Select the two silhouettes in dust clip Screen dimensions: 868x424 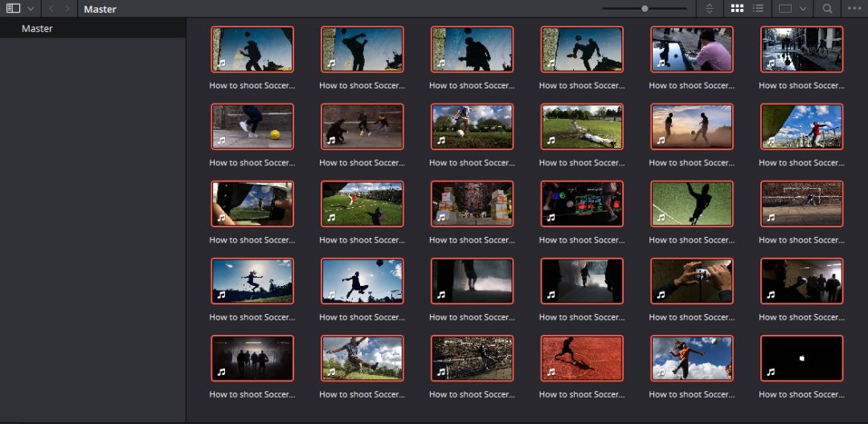point(692,127)
